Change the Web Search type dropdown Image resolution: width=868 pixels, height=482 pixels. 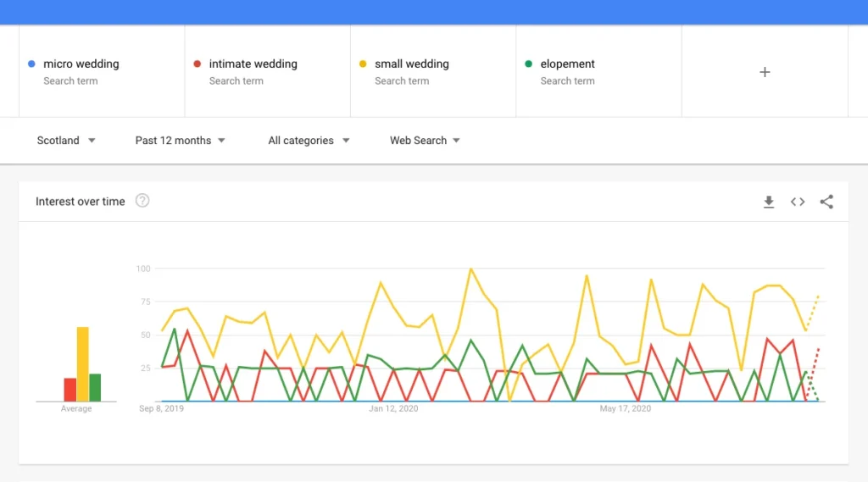(425, 141)
